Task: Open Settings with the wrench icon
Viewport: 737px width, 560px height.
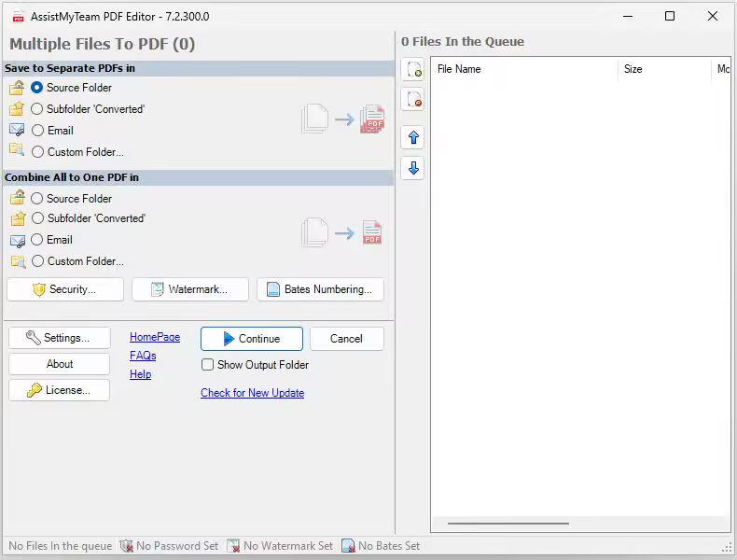Action: click(59, 338)
